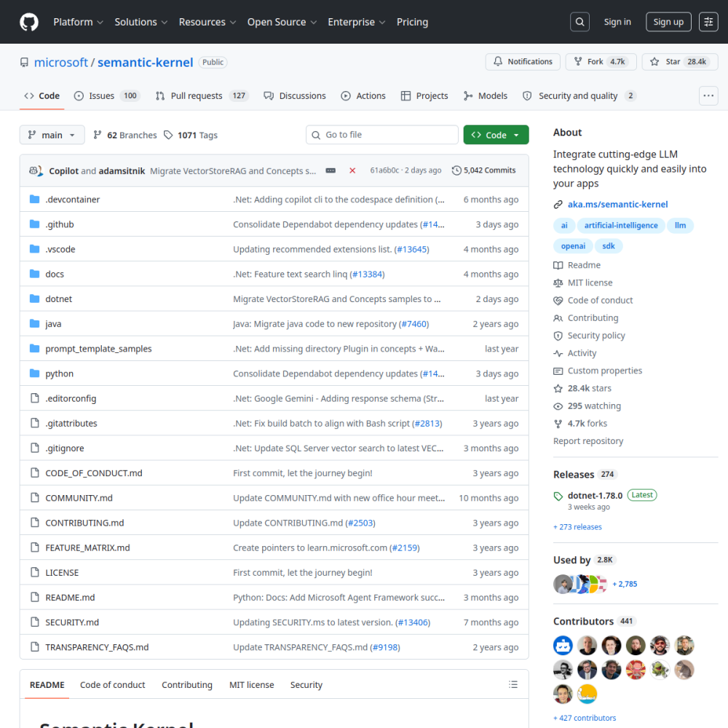The height and width of the screenshot is (728, 728).
Task: Open the microsoft owner link
Action: (x=61, y=62)
